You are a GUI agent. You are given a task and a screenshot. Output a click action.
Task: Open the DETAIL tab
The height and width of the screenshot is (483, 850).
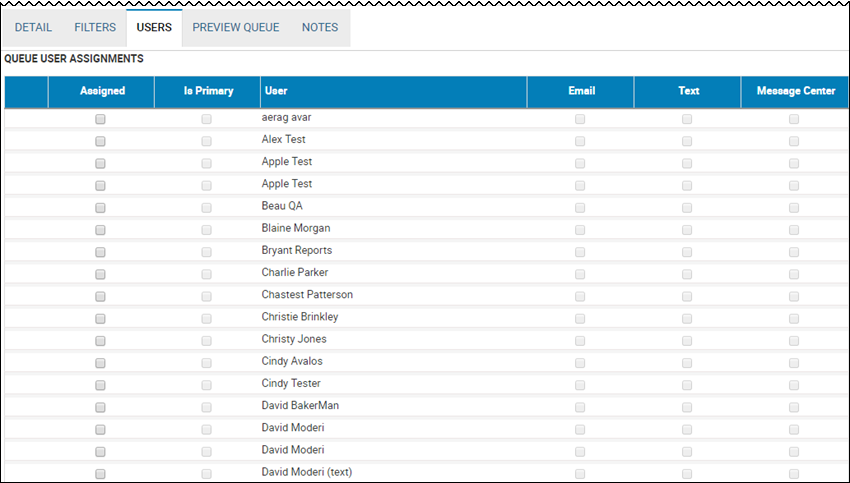33,27
